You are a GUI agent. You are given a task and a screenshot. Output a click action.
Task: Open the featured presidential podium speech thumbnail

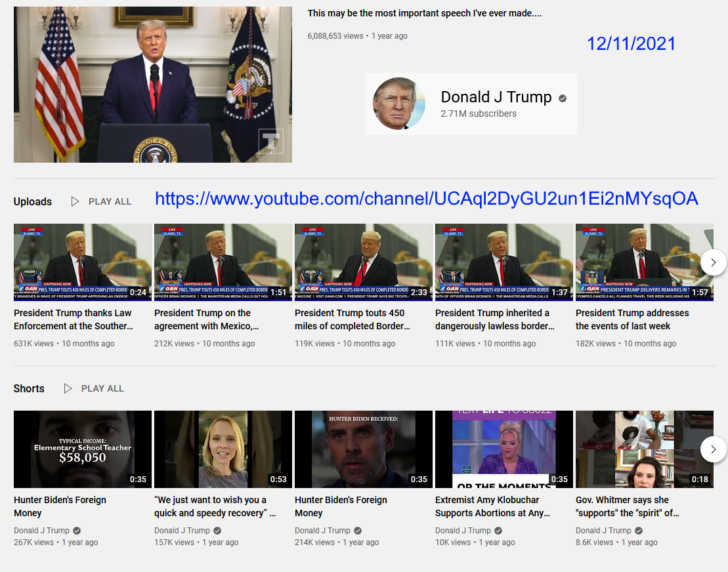[x=153, y=85]
